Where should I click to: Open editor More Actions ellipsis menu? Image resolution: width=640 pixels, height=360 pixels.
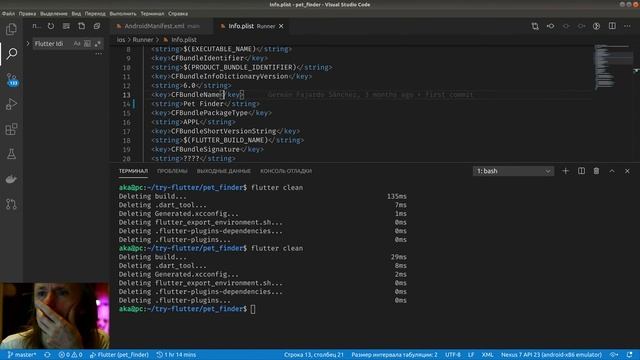pyautogui.click(x=627, y=26)
